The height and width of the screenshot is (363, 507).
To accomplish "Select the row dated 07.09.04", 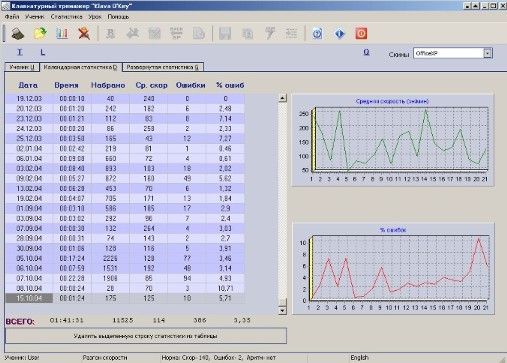I will click(x=125, y=229).
